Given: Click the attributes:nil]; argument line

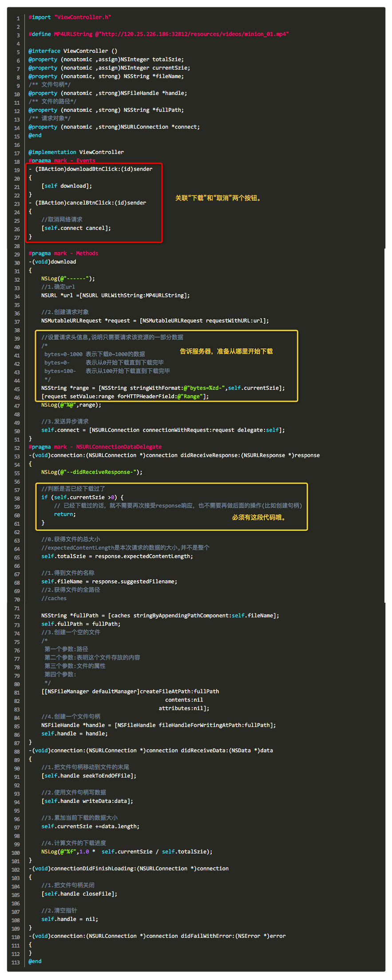Looking at the screenshot, I should (184, 708).
